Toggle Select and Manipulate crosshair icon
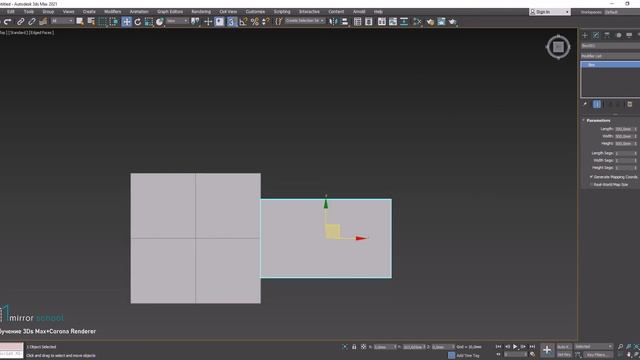The image size is (640, 360). click(208, 22)
